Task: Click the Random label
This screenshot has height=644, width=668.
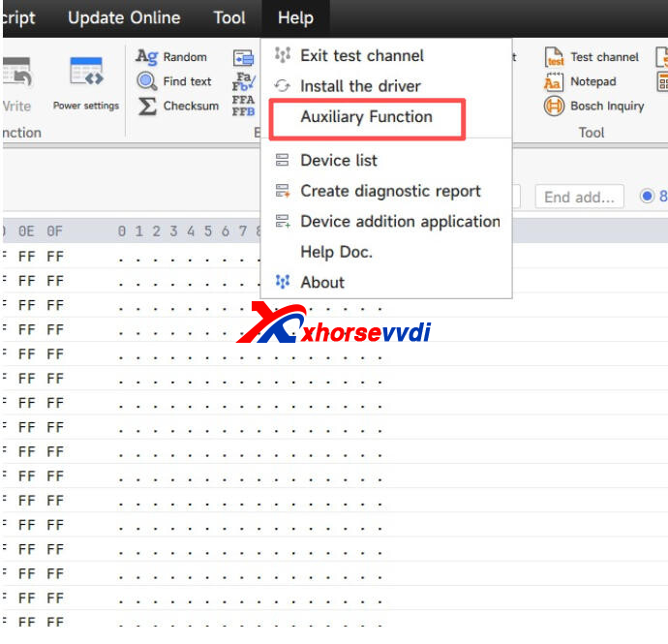Action: 185,57
